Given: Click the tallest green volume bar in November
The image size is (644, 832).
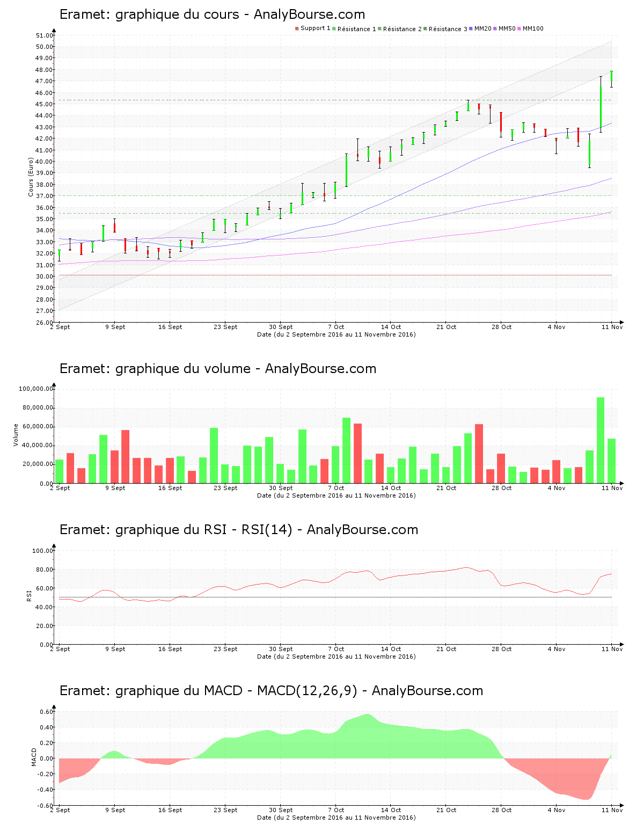Looking at the screenshot, I should (x=601, y=440).
